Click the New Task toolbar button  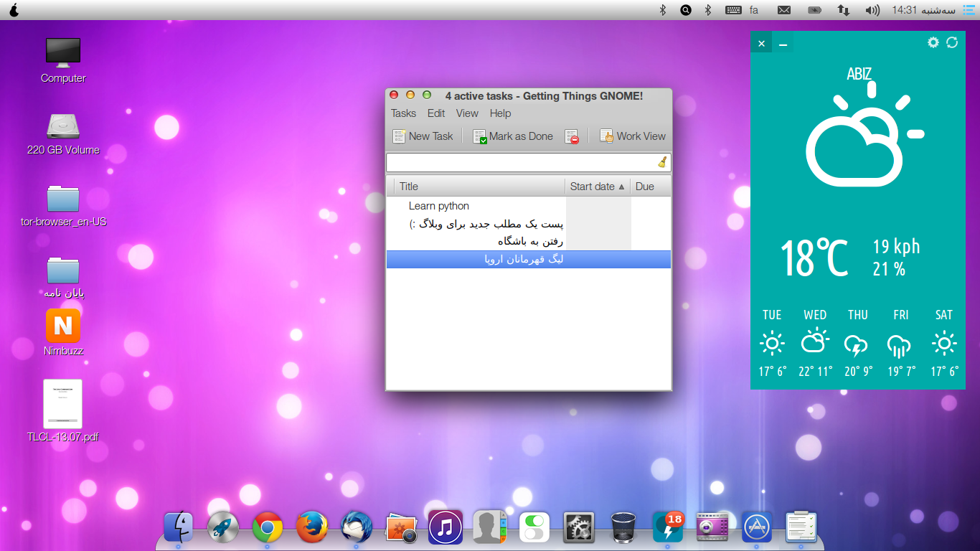[x=423, y=136]
